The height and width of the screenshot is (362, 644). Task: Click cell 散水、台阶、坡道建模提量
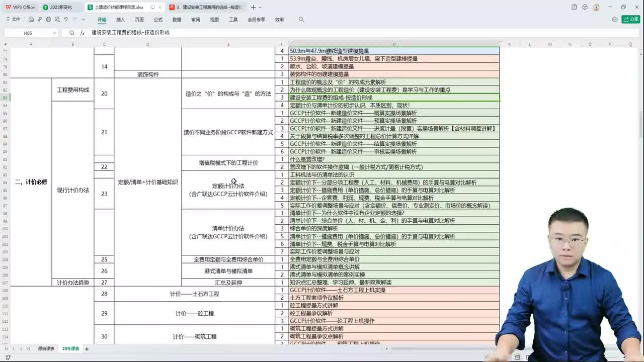coord(394,66)
